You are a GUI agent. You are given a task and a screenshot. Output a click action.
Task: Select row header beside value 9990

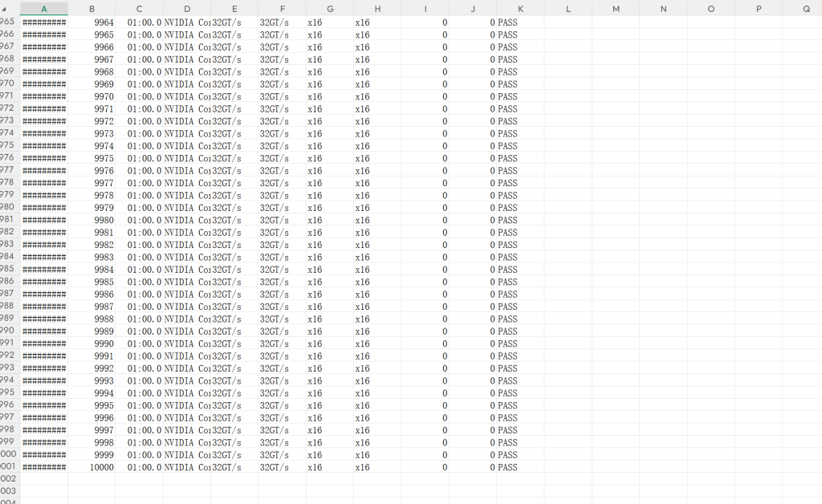pyautogui.click(x=8, y=343)
